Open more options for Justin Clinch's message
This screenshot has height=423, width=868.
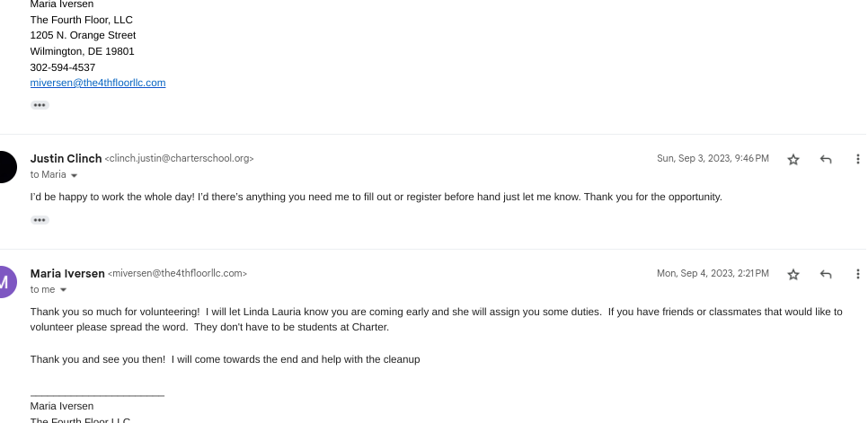click(x=858, y=159)
